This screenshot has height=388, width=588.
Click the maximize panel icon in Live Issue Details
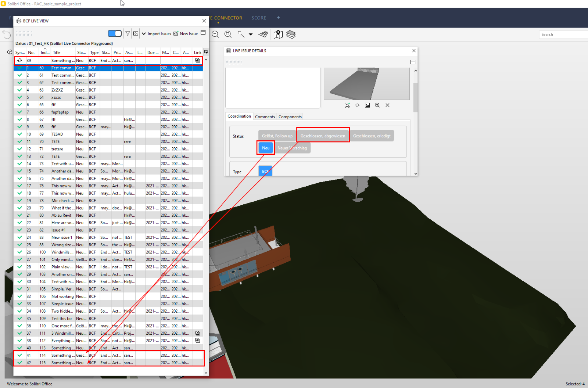(x=413, y=62)
